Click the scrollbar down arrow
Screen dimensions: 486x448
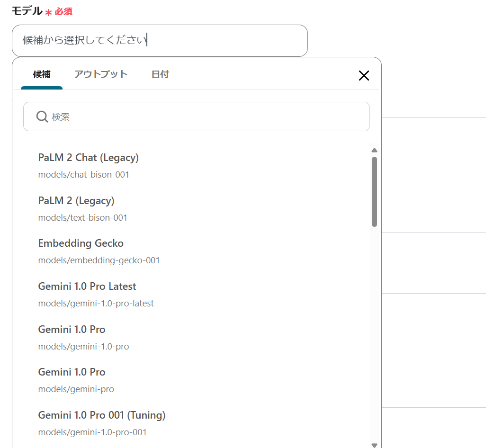(x=374, y=445)
